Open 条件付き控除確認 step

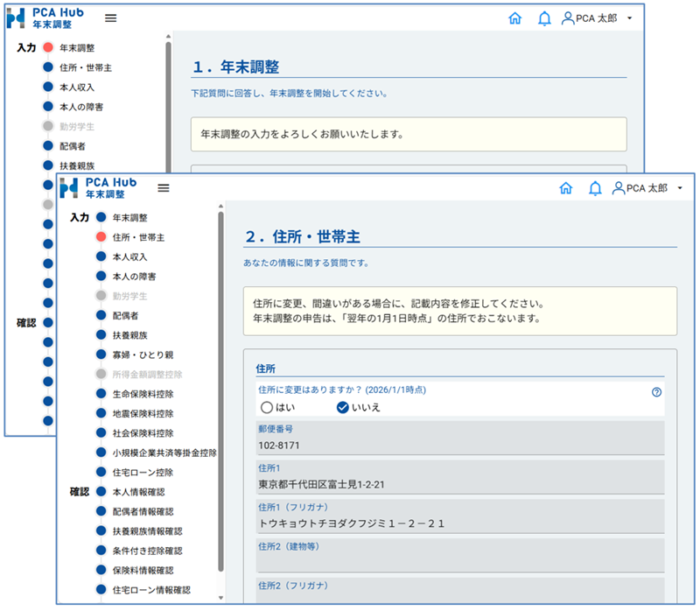(147, 551)
